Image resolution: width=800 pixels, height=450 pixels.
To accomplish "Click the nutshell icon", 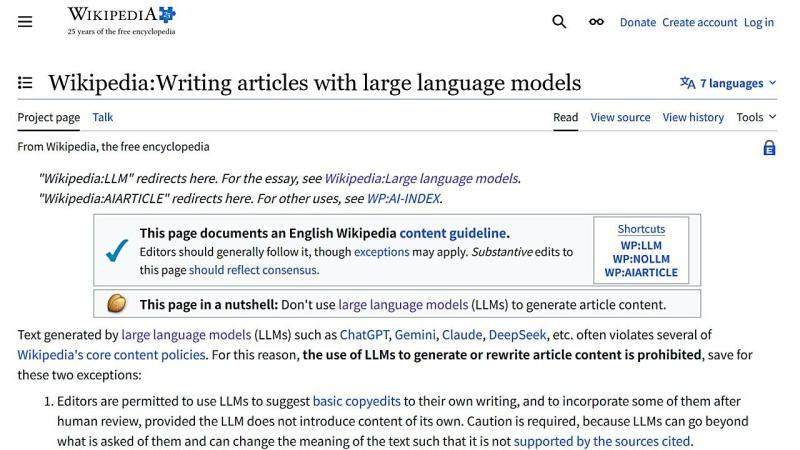I will 117,304.
